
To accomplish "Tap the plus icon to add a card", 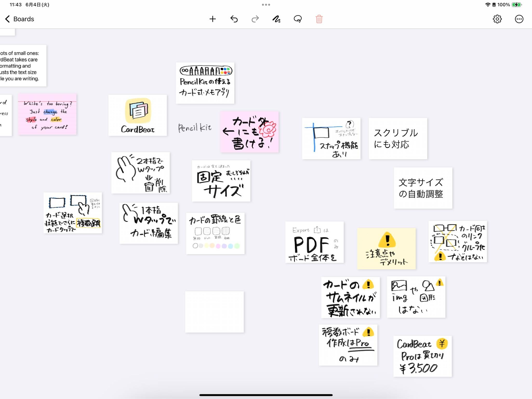I will tap(212, 19).
